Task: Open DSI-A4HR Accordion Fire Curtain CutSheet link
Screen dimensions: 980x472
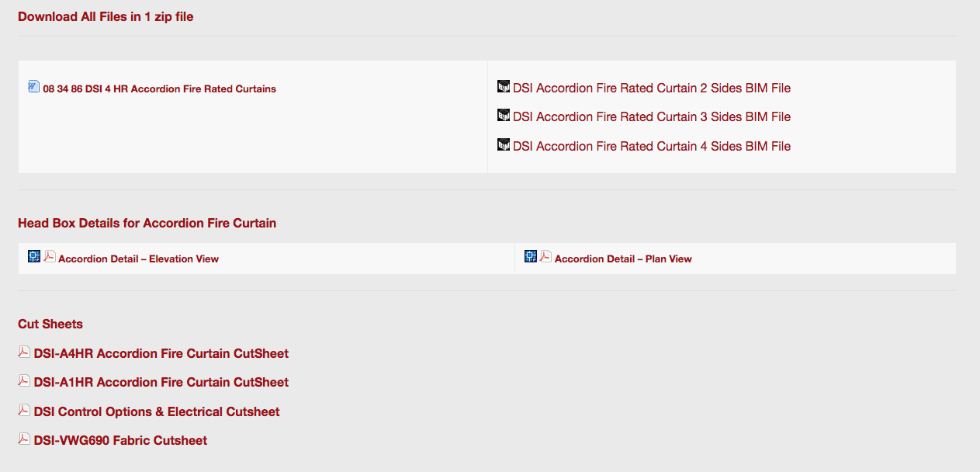Action: [161, 354]
